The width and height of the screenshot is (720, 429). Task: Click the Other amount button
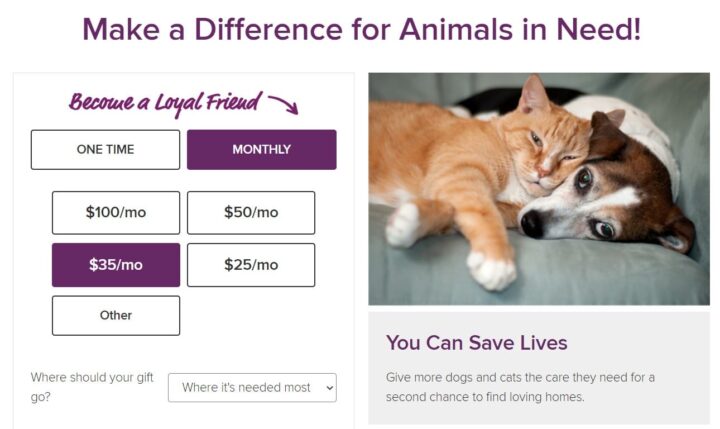coord(116,316)
